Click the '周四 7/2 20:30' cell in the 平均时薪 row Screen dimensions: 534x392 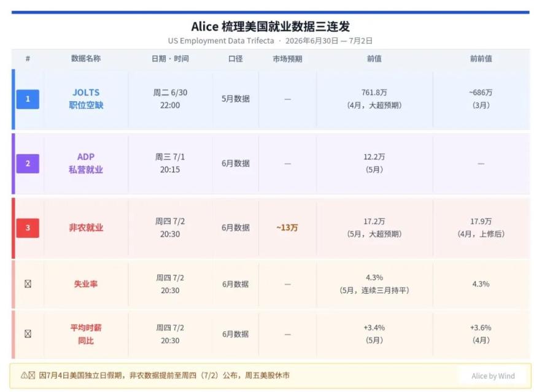pyautogui.click(x=170, y=334)
